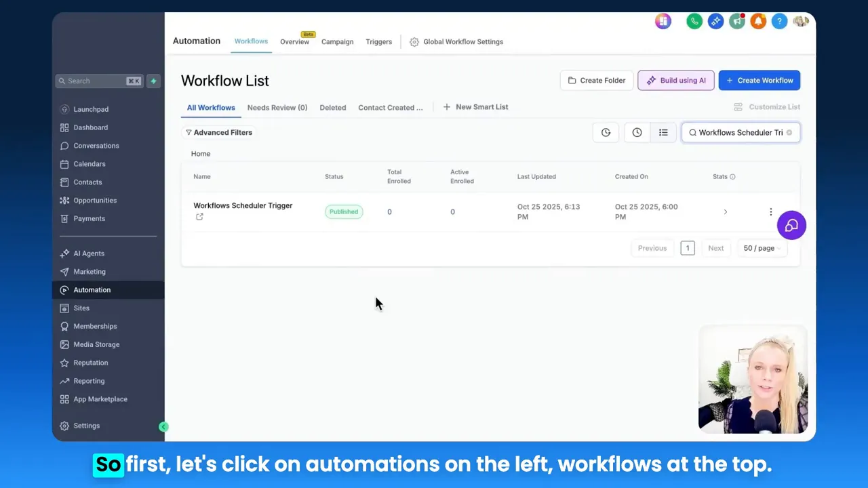The width and height of the screenshot is (868, 488).
Task: Click the refresh history icon button
Action: [606, 132]
